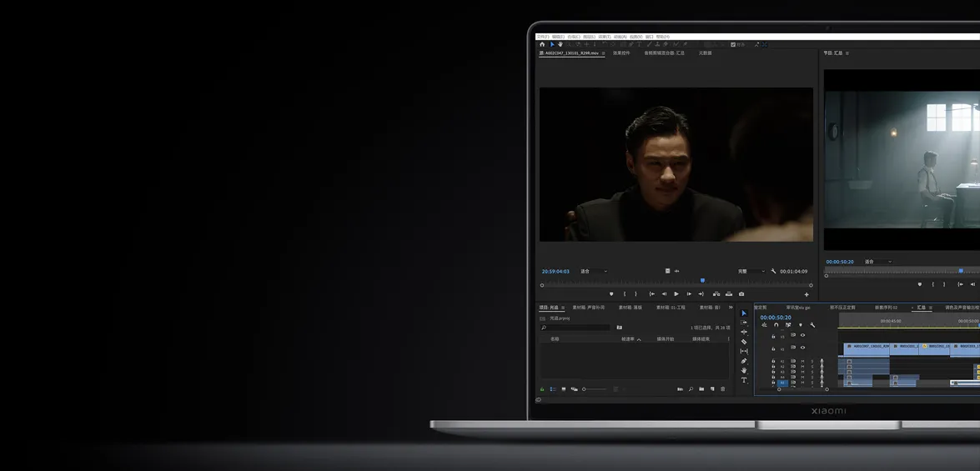Expand the hidden project panel tabs chevron

click(x=731, y=308)
